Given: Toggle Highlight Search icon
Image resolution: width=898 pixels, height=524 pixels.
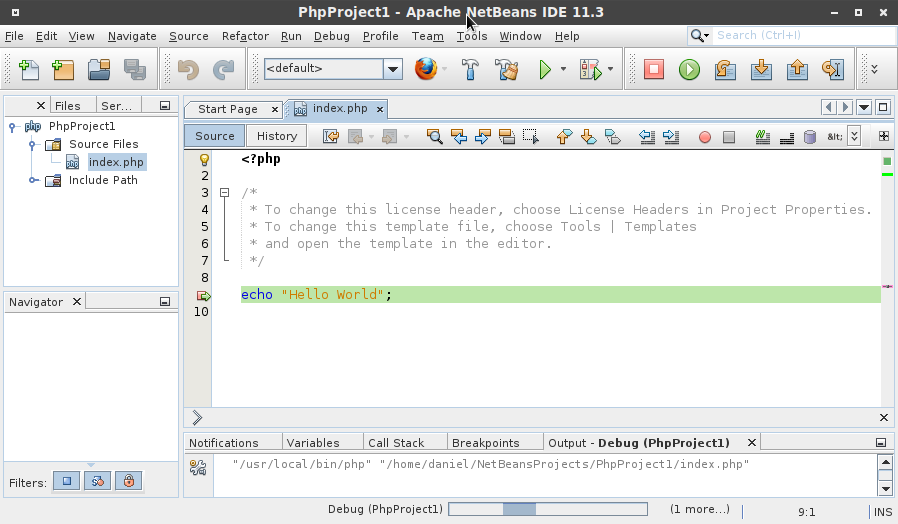Looking at the screenshot, I should click(507, 136).
